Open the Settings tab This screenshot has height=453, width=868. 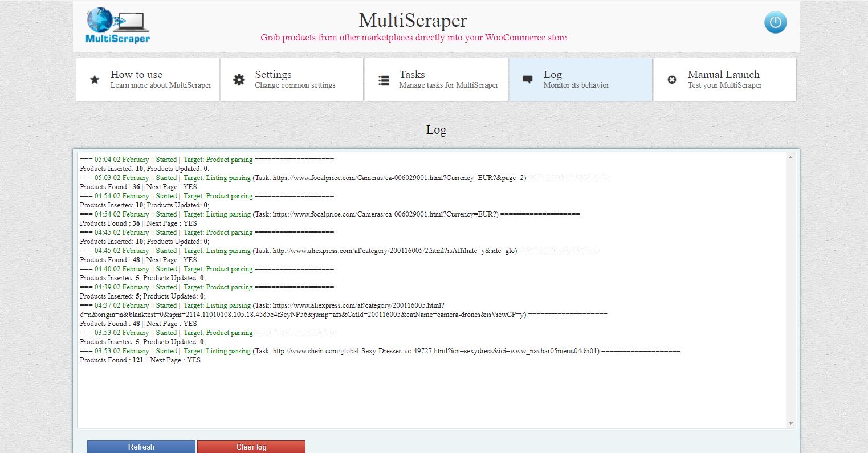292,79
